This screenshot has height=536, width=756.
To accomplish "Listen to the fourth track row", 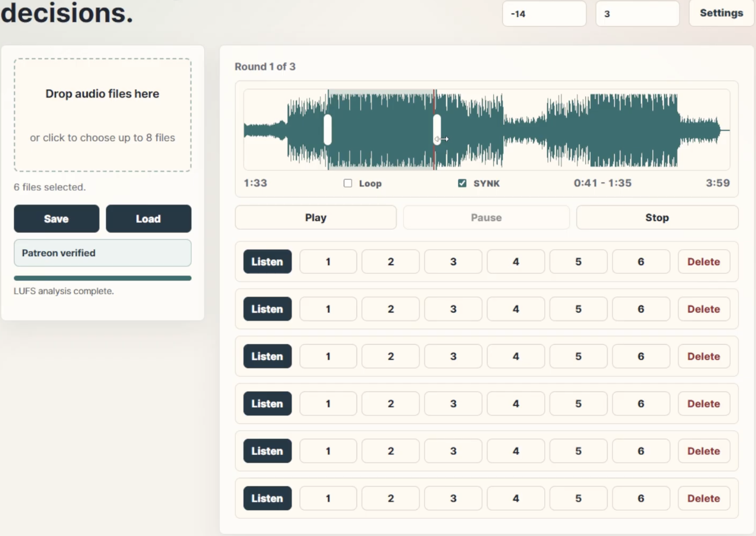I will [267, 403].
